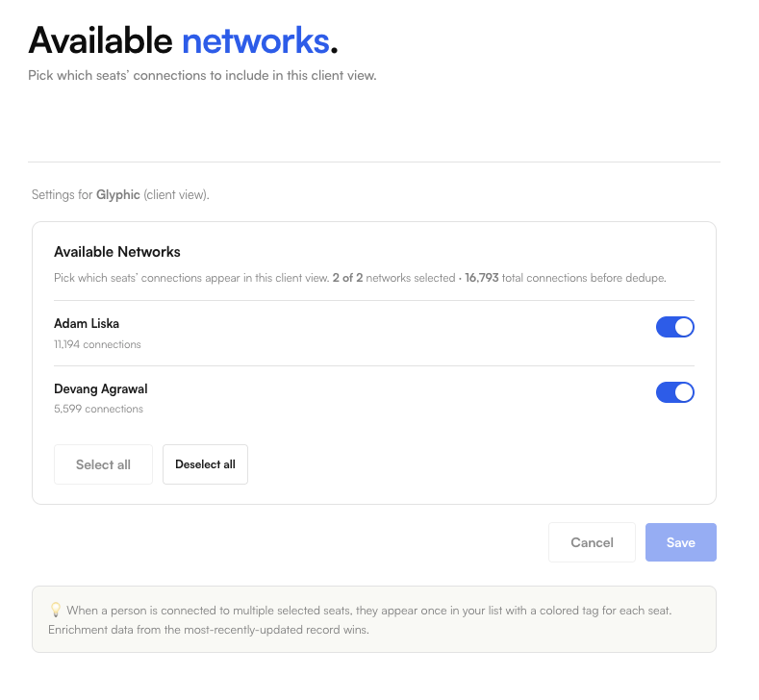This screenshot has width=759, height=700.
Task: Click the Select all button
Action: (x=103, y=464)
